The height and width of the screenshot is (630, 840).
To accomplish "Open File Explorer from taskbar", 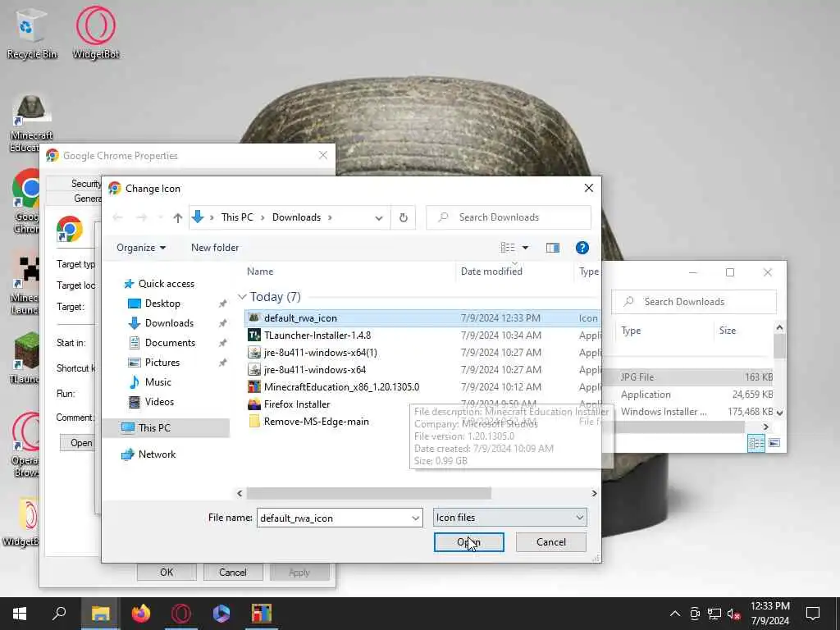I will [x=100, y=614].
